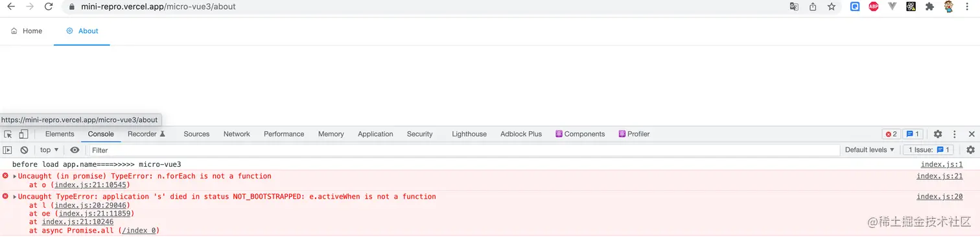This screenshot has width=980, height=237.
Task: Open console settings gear icon
Action: click(970, 150)
